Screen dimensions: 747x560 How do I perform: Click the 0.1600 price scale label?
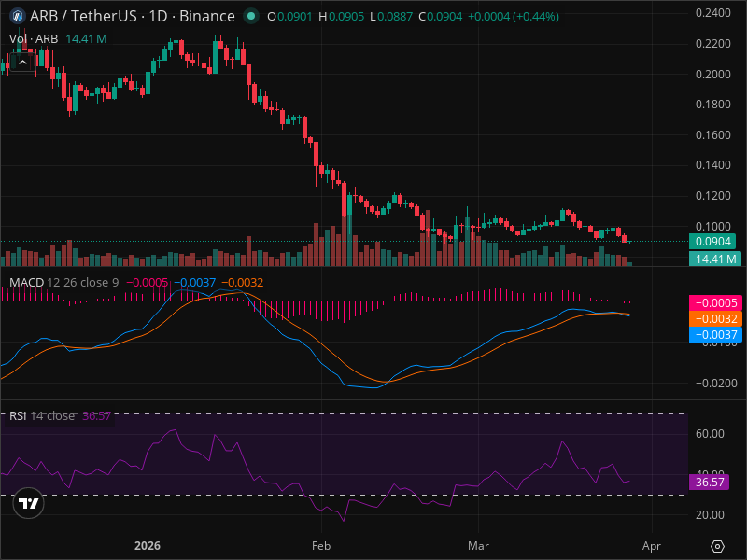712,135
